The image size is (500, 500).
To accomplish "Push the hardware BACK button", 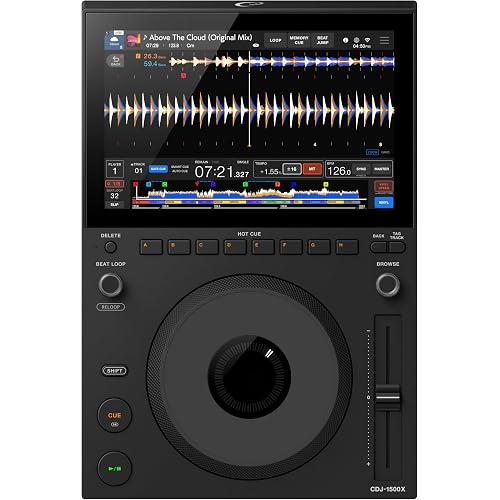I will (379, 247).
